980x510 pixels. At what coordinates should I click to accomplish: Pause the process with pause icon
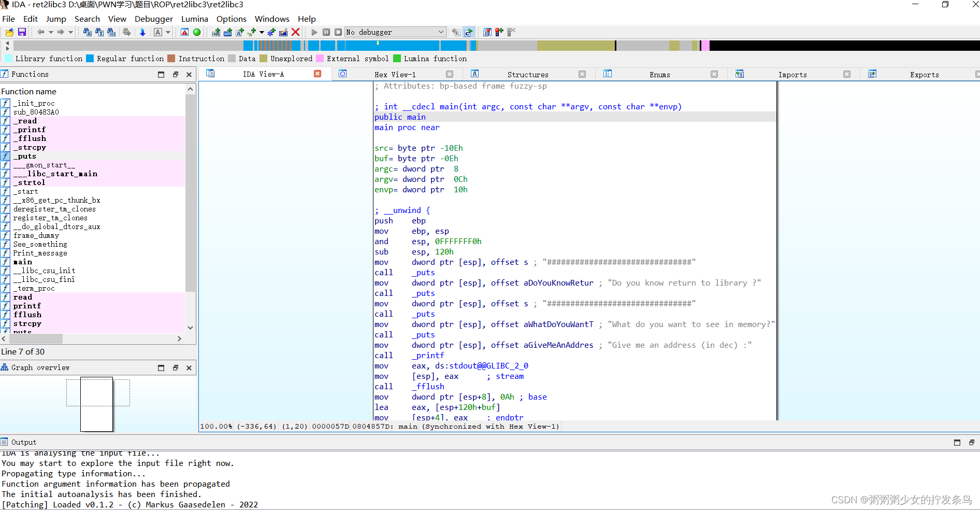point(326,32)
